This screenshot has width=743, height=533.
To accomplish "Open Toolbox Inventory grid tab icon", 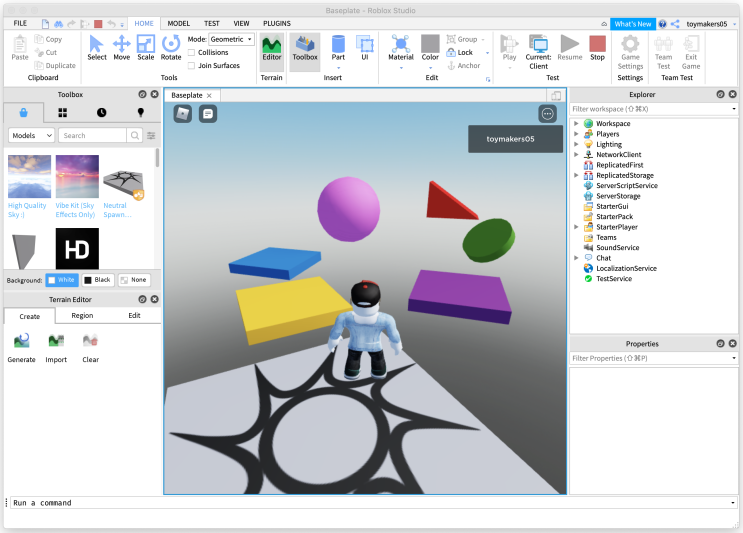I will (63, 112).
